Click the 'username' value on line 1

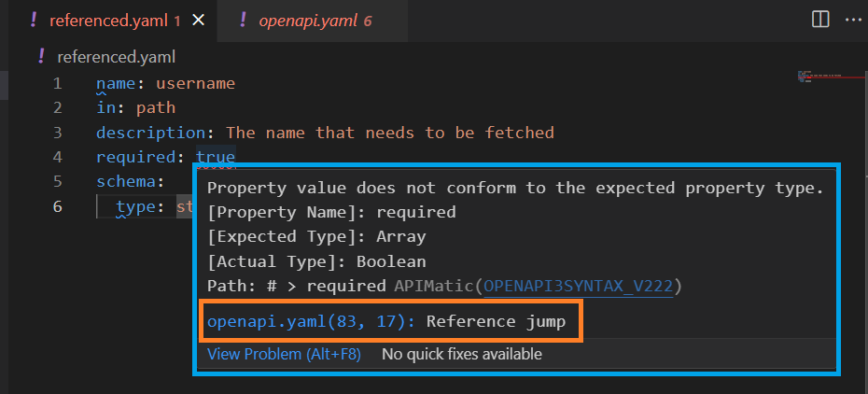pos(195,83)
